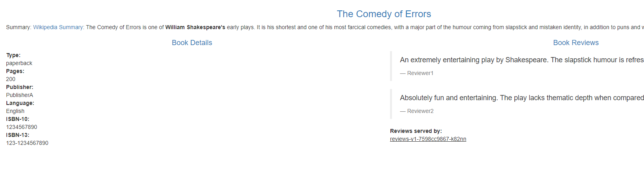644x178 pixels.
Task: Click the ISBN-13 number 123-1234567890
Action: pos(27,143)
